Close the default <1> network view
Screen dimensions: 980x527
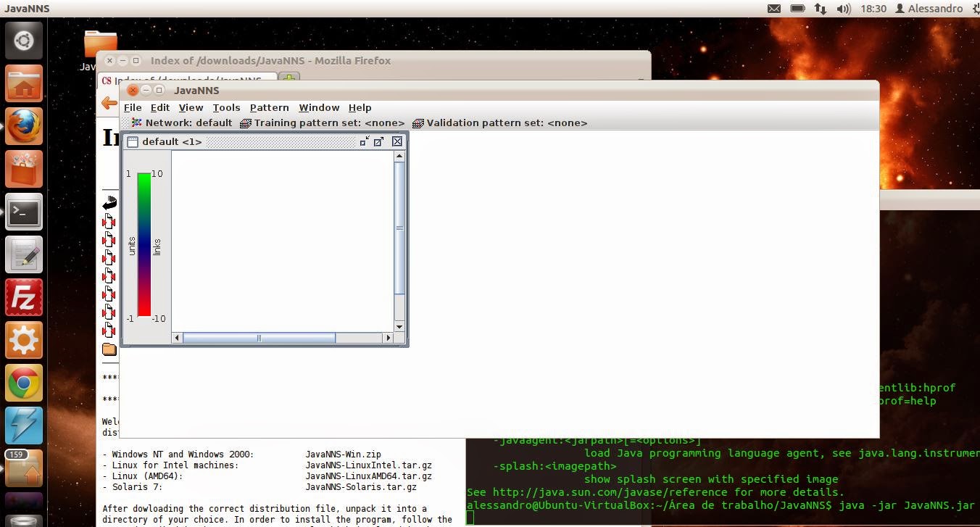pyautogui.click(x=397, y=141)
